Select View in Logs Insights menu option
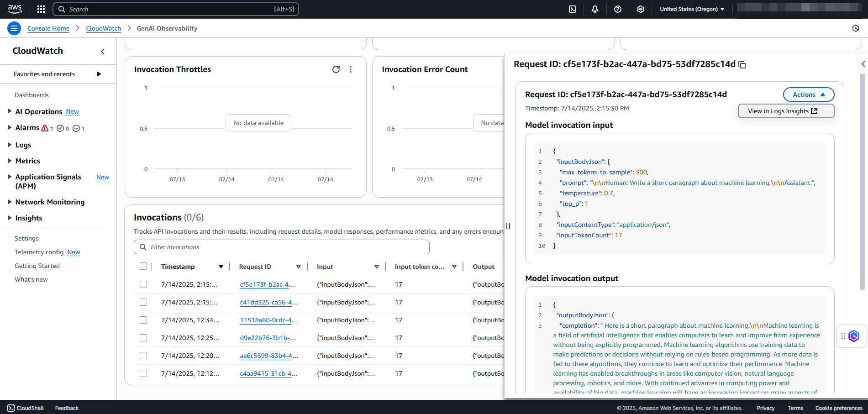 (x=785, y=111)
